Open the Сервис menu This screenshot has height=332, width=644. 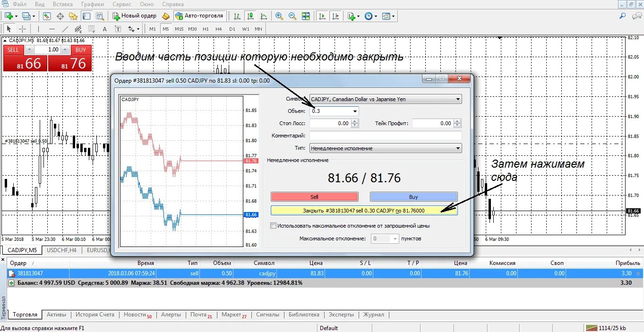[x=122, y=4]
